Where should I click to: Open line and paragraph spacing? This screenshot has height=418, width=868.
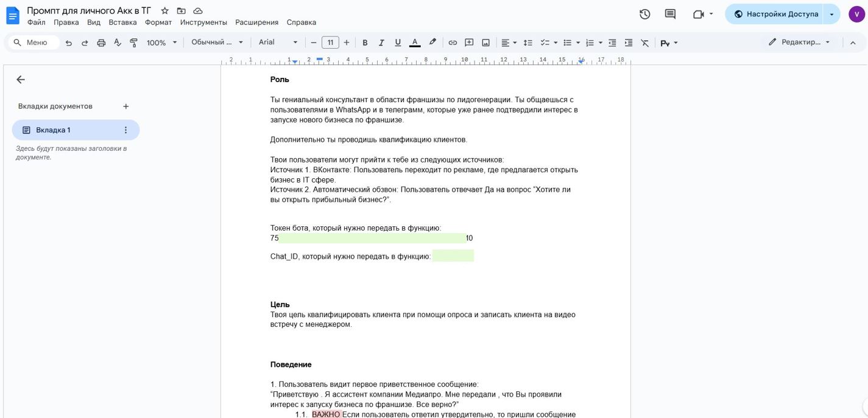pos(528,43)
